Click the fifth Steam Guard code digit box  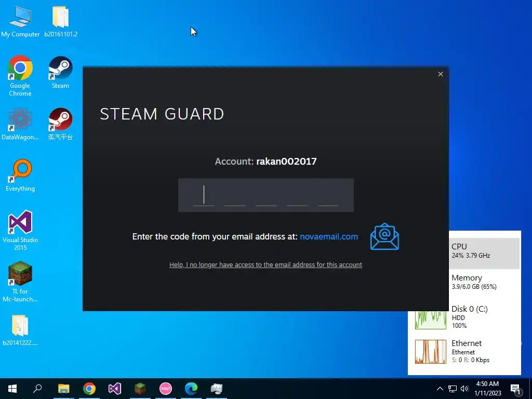coord(328,195)
